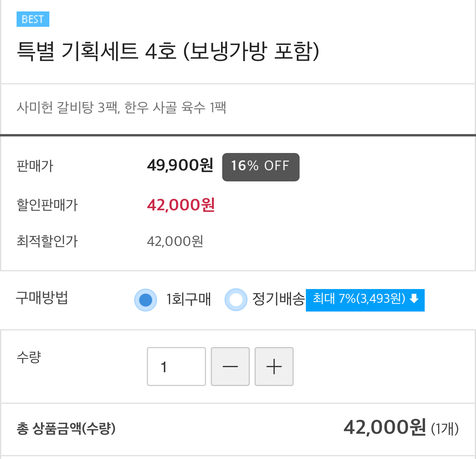Screen dimensions: 476x459
Task: Click the quantity input field showing 1
Action: tap(176, 366)
